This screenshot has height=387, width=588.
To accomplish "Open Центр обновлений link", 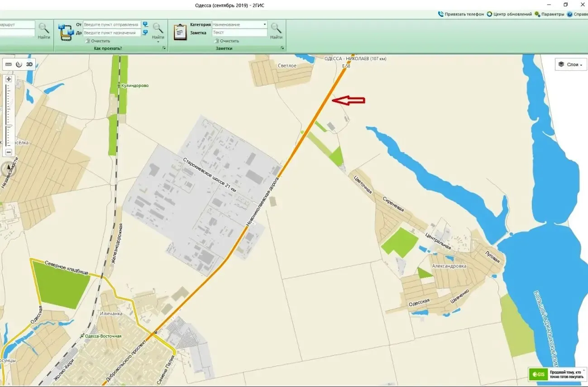I will [x=509, y=14].
